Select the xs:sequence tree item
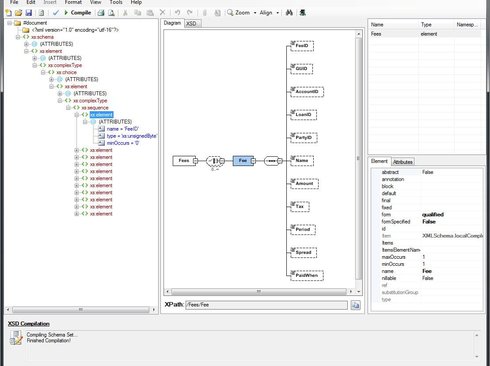 [x=95, y=108]
